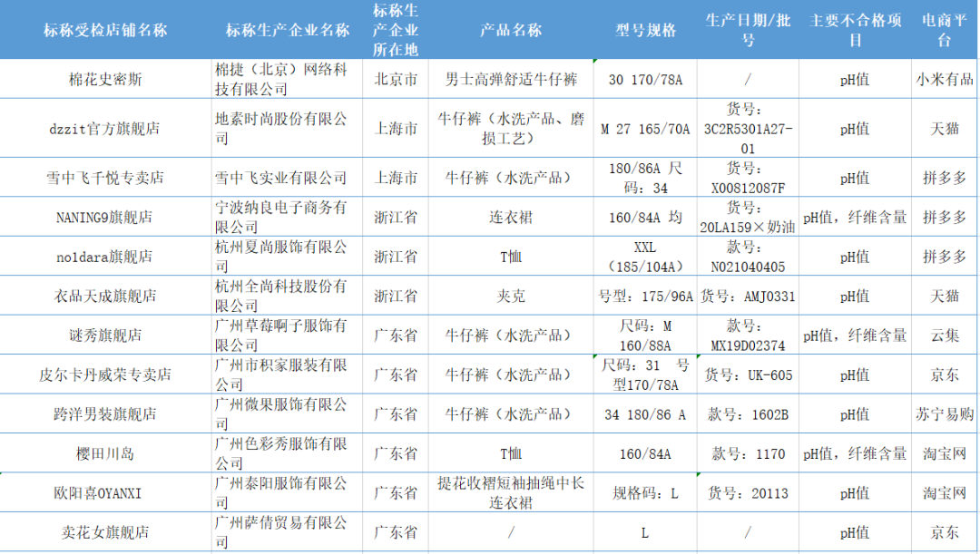The height and width of the screenshot is (554, 980).
Task: Click shop cell 樱田川岛
Action: coord(105,453)
